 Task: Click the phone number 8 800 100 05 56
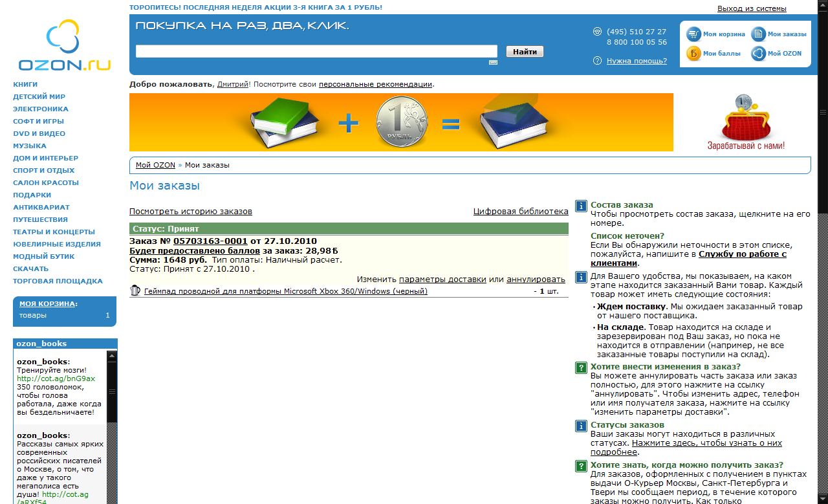(637, 42)
